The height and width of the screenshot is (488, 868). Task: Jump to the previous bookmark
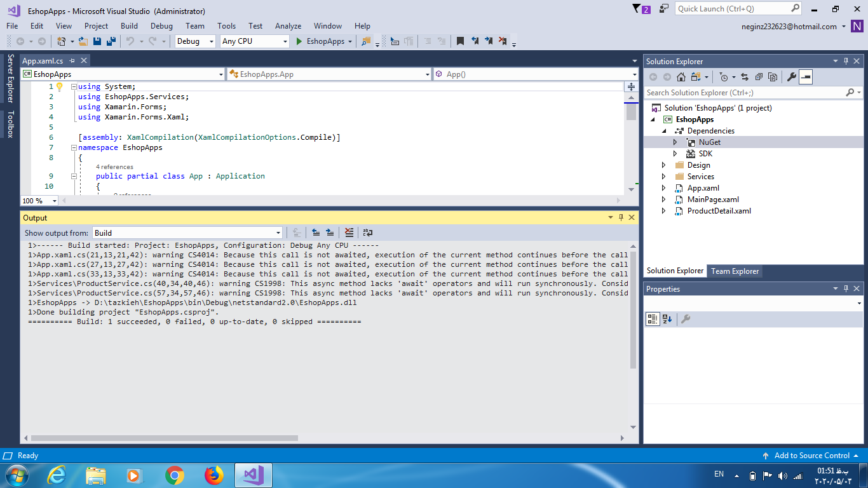point(475,41)
